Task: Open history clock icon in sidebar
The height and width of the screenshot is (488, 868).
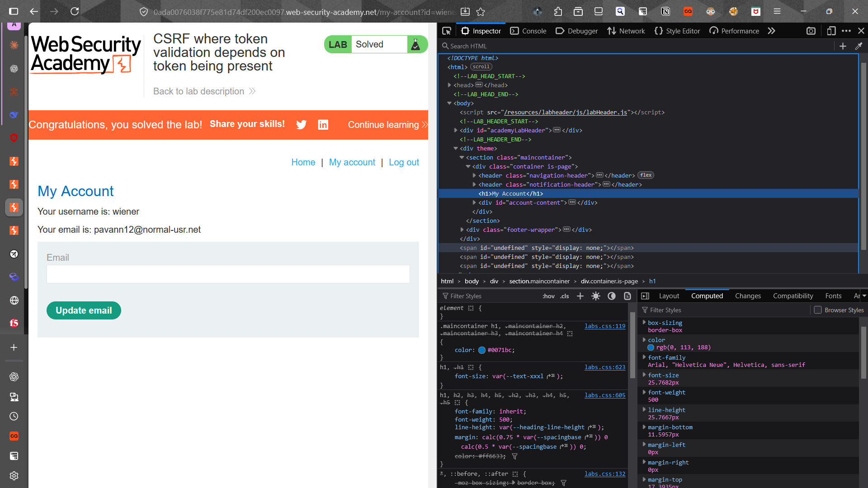Action: click(14, 416)
